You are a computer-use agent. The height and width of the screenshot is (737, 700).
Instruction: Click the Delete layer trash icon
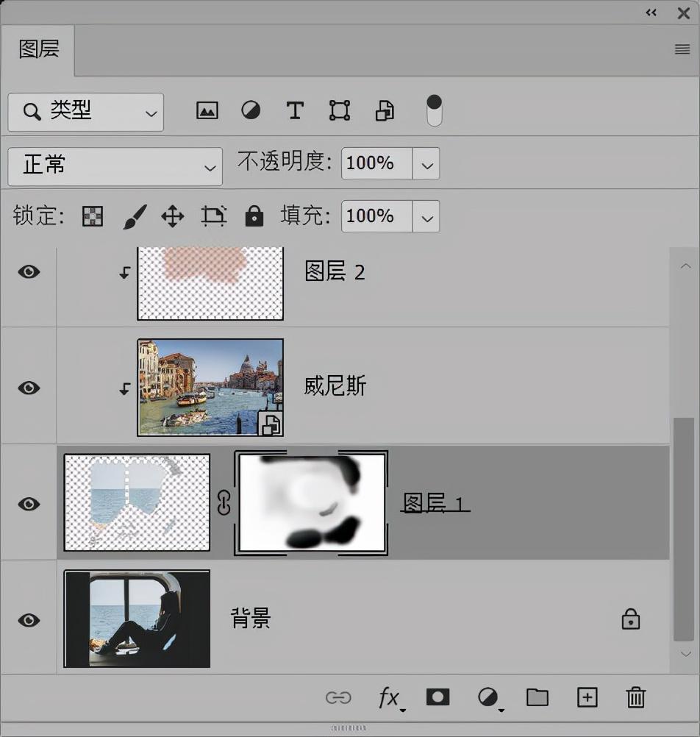(635, 697)
